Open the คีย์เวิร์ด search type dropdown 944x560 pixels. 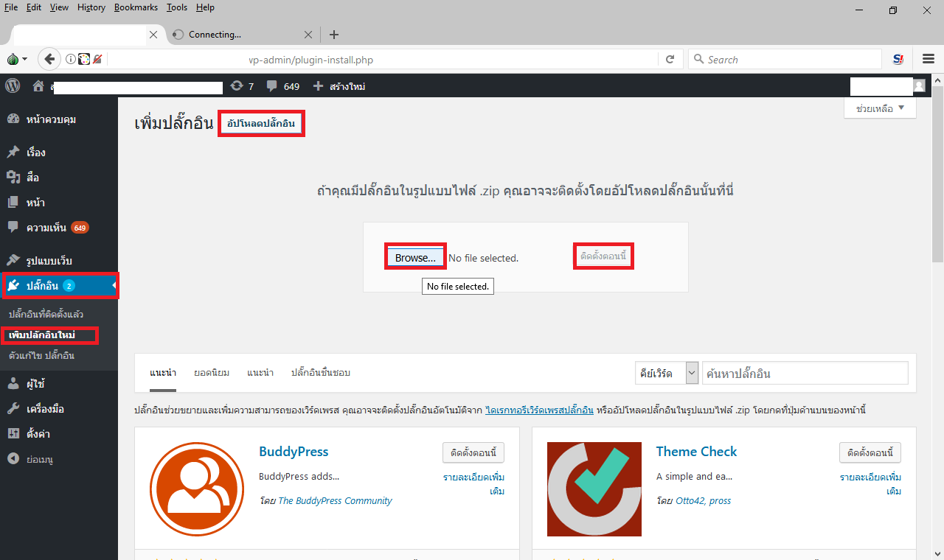click(x=667, y=374)
